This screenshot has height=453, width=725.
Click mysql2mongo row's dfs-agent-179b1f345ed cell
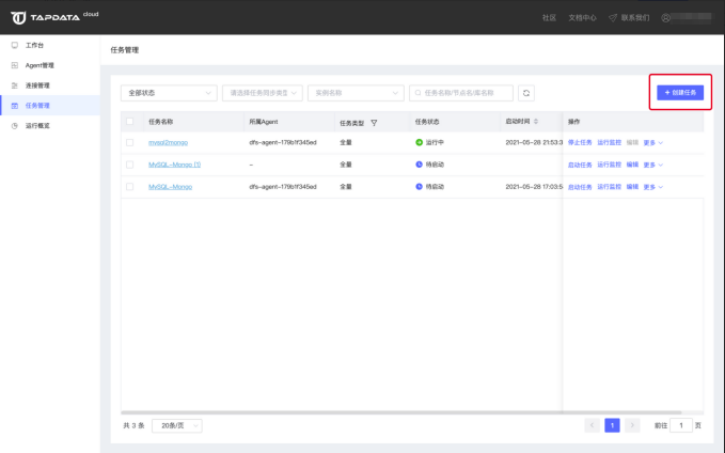[x=283, y=142]
